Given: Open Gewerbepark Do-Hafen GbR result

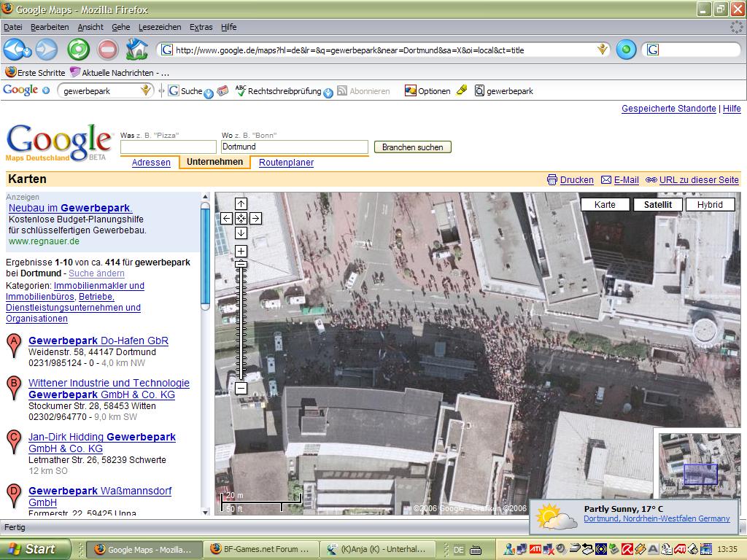Looking at the screenshot, I should tap(98, 341).
